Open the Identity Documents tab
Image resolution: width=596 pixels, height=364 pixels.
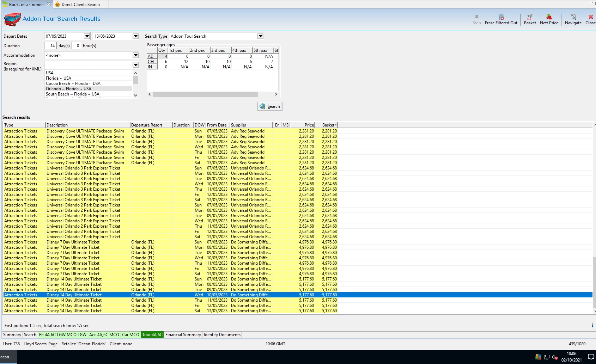click(x=222, y=335)
